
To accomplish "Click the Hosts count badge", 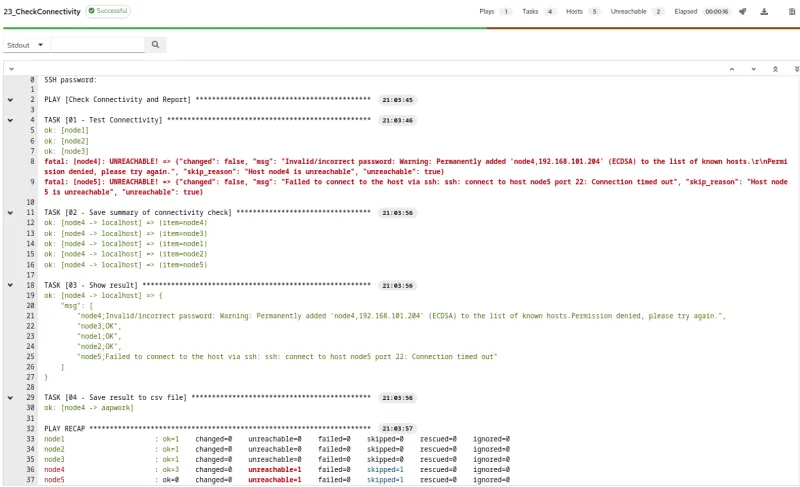I will [594, 11].
